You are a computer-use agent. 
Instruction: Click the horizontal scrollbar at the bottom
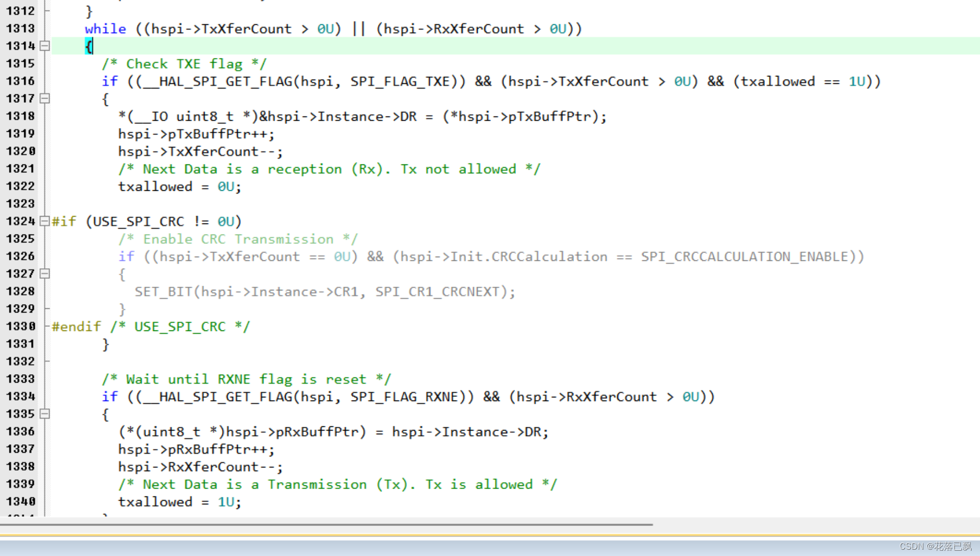326,525
